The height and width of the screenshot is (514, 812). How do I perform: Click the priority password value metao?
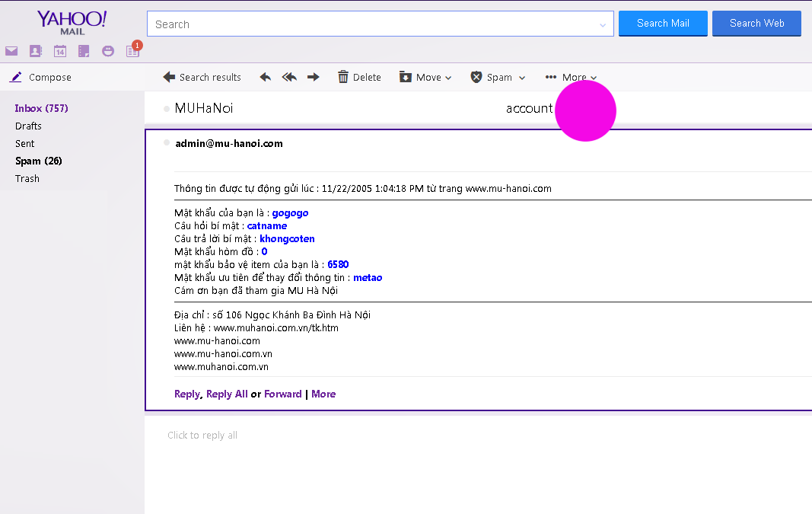(x=368, y=278)
